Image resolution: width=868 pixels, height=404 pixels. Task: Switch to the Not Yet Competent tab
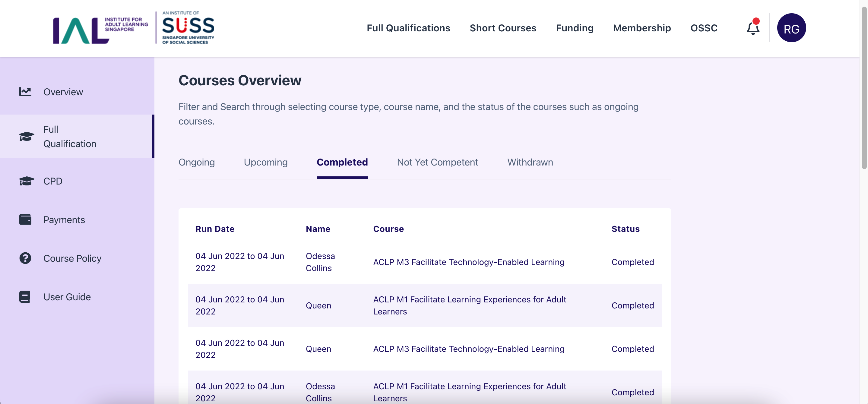[437, 162]
